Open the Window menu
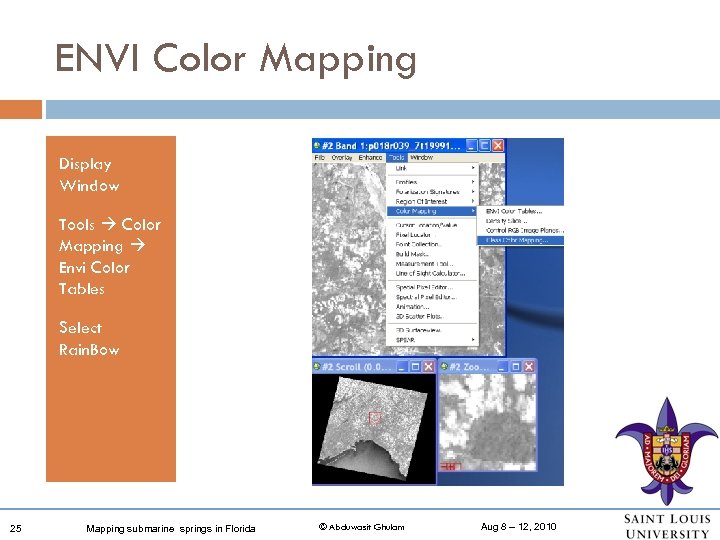This screenshot has height=540, width=720. coord(422,158)
